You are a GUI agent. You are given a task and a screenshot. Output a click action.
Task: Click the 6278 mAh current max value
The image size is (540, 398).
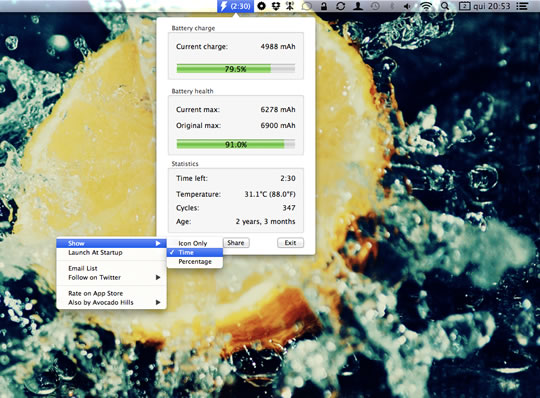click(278, 109)
